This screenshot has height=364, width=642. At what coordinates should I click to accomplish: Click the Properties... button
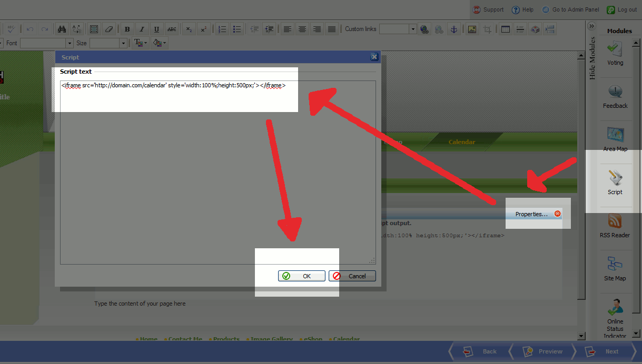click(x=531, y=214)
